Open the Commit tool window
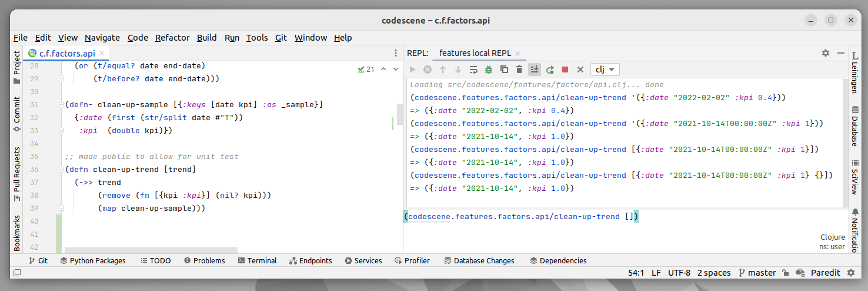Screen dimensions: 868x291 click(16, 115)
